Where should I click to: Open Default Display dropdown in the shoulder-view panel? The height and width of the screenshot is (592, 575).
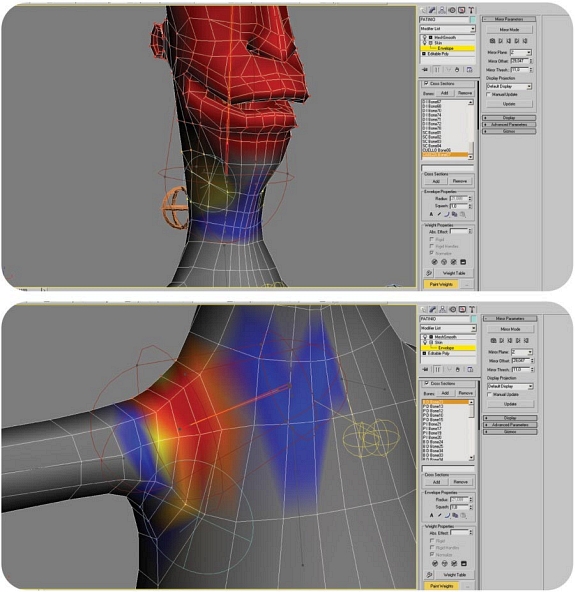[510, 386]
